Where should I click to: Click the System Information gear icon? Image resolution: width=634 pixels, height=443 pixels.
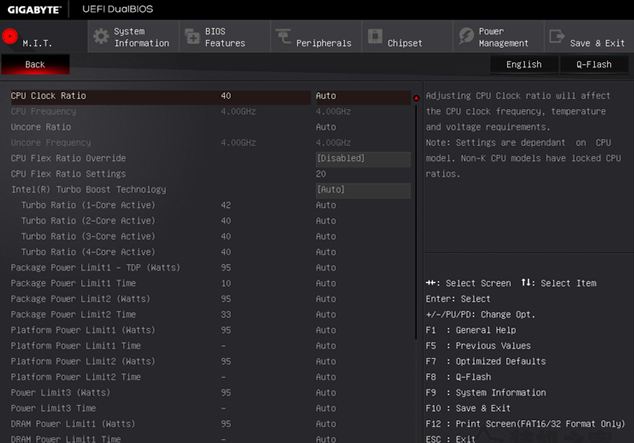100,37
